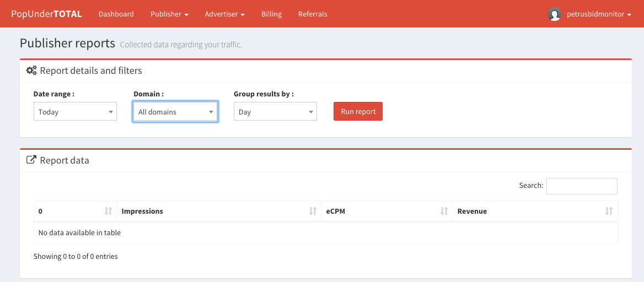This screenshot has height=282, width=644.
Task: Click the export icon beside Report data
Action: pos(31,160)
